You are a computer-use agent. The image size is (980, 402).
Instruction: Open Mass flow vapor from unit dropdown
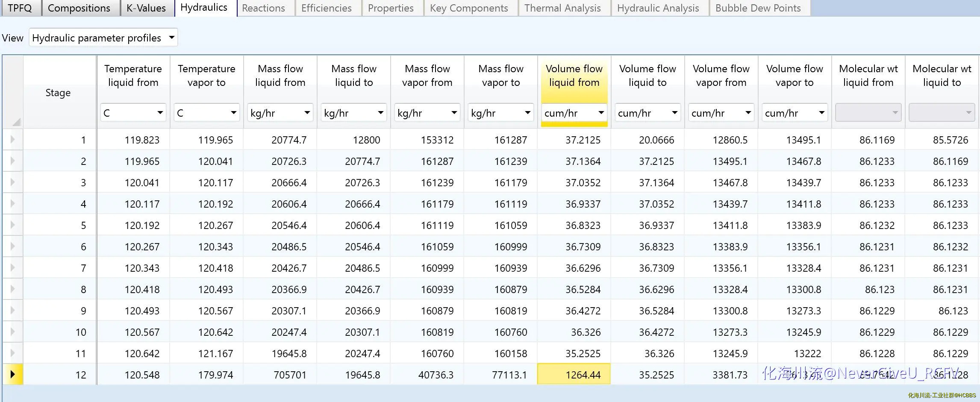427,113
